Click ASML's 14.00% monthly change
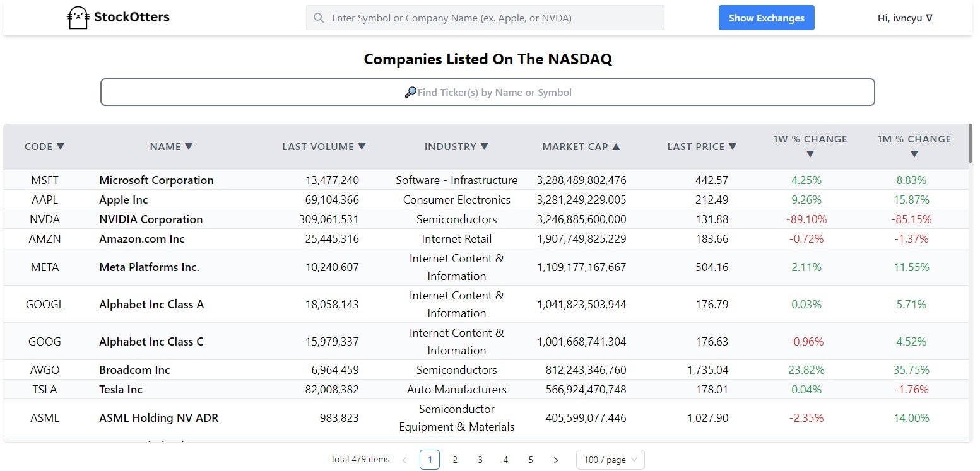Viewport: 980px width, 471px height. 912,418
